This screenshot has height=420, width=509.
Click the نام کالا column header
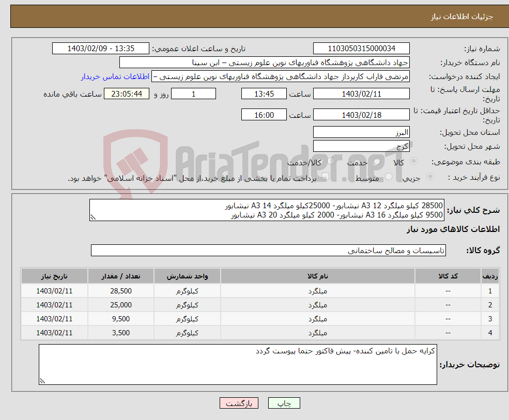tap(318, 276)
